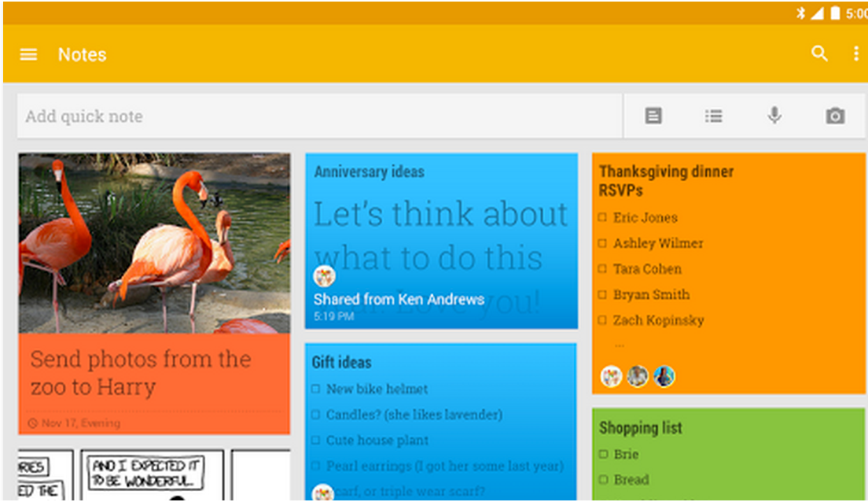Check the Candles lavender item
Viewport: 868px width, 502px height.
pos(315,415)
